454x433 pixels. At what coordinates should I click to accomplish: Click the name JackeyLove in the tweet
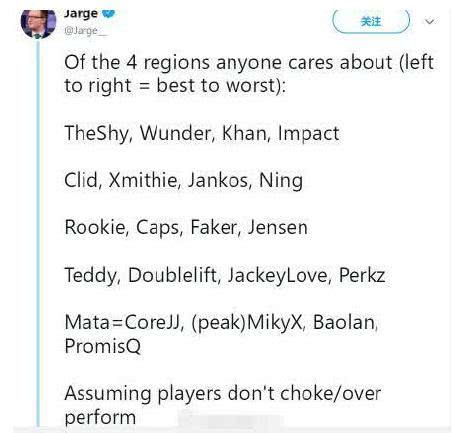click(277, 276)
